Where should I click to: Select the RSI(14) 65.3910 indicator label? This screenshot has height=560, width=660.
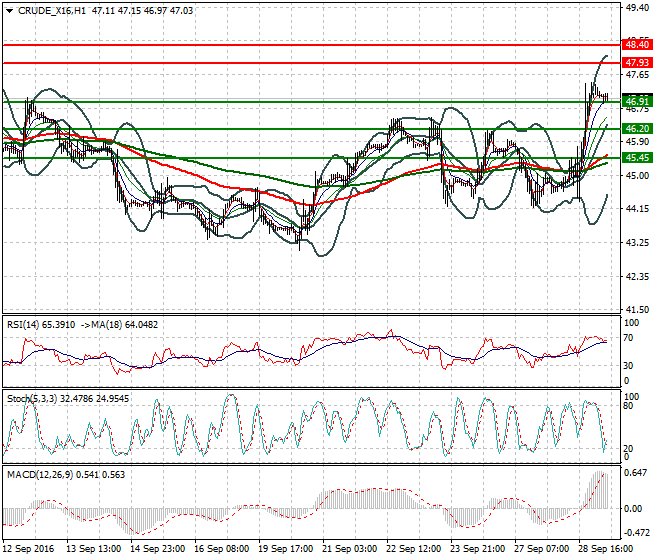click(41, 325)
